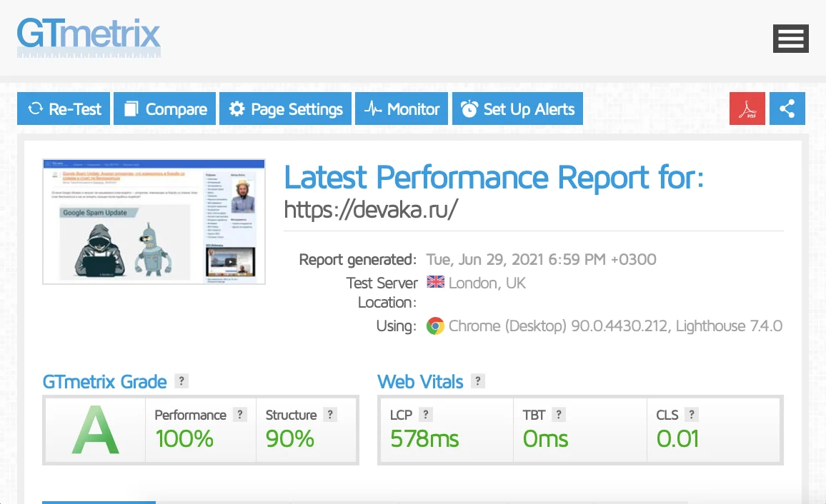Viewport: 826px width, 504px height.
Task: Click the Latest Performance Report heading
Action: tap(494, 177)
